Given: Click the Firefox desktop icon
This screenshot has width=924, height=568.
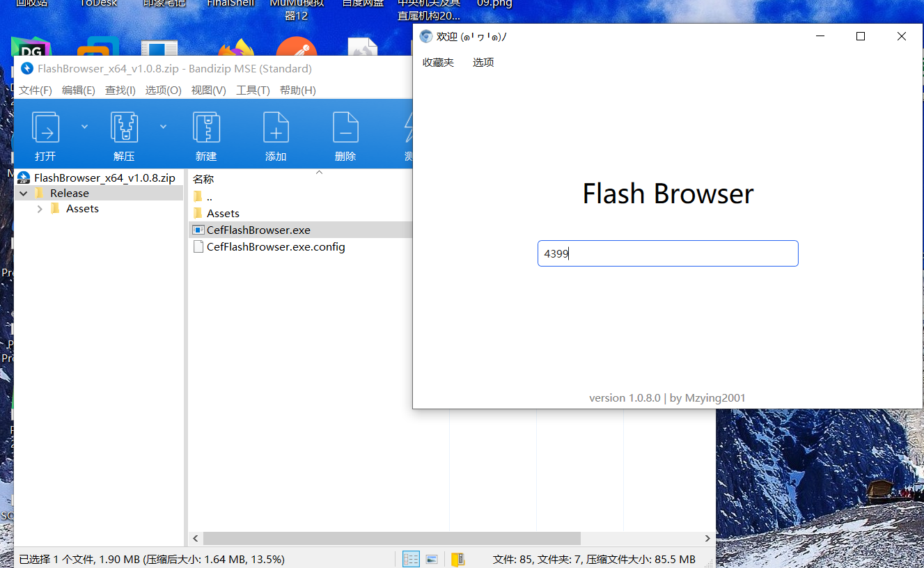Looking at the screenshot, I should (x=236, y=47).
